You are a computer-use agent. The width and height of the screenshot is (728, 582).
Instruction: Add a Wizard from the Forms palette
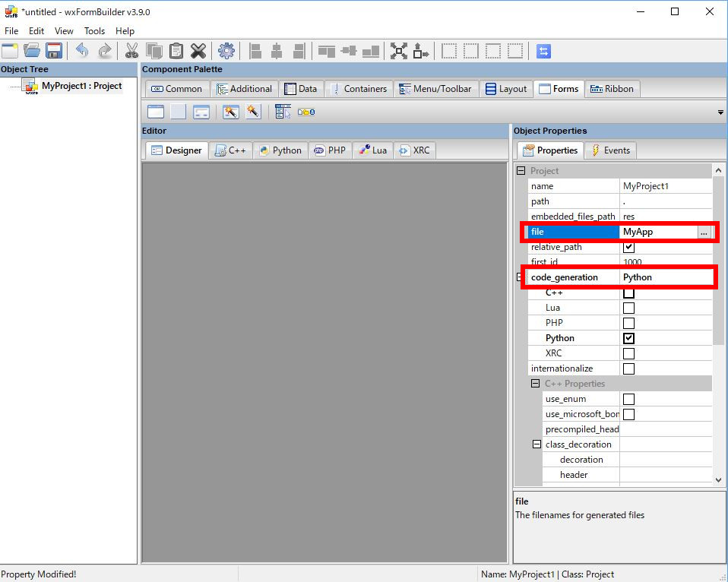tap(230, 112)
